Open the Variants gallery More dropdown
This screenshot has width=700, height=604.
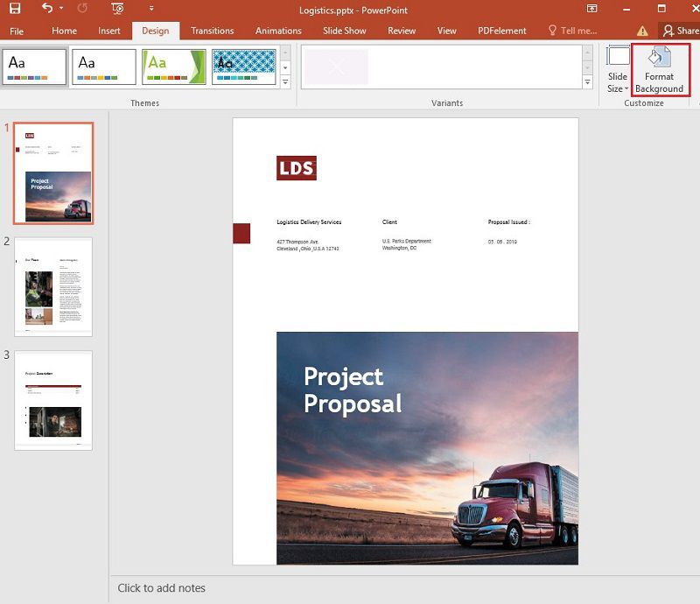pos(587,81)
